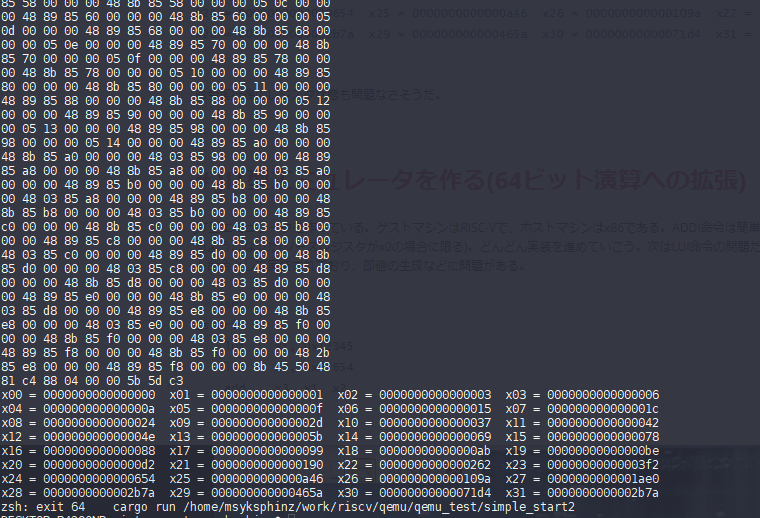Click the final hex line '81 c4 88 04 00 00 5b 5d c3'

pos(93,381)
